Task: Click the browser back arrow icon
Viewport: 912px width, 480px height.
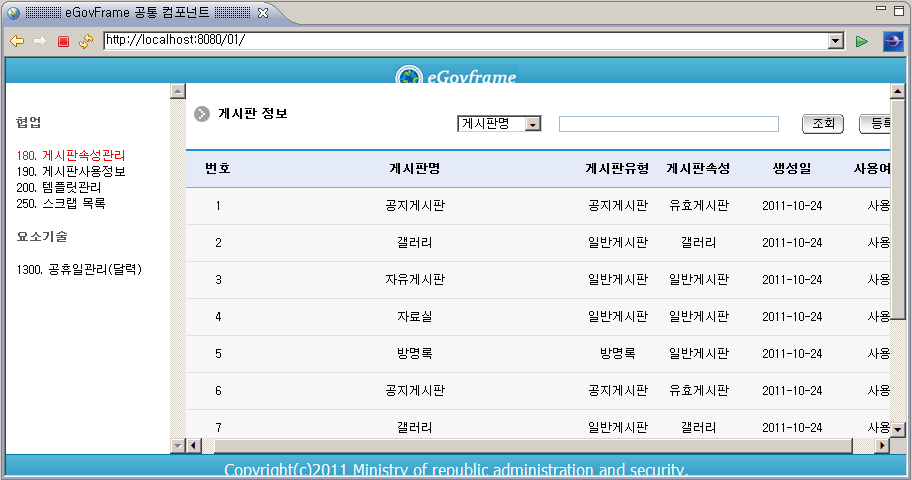Action: click(x=17, y=41)
